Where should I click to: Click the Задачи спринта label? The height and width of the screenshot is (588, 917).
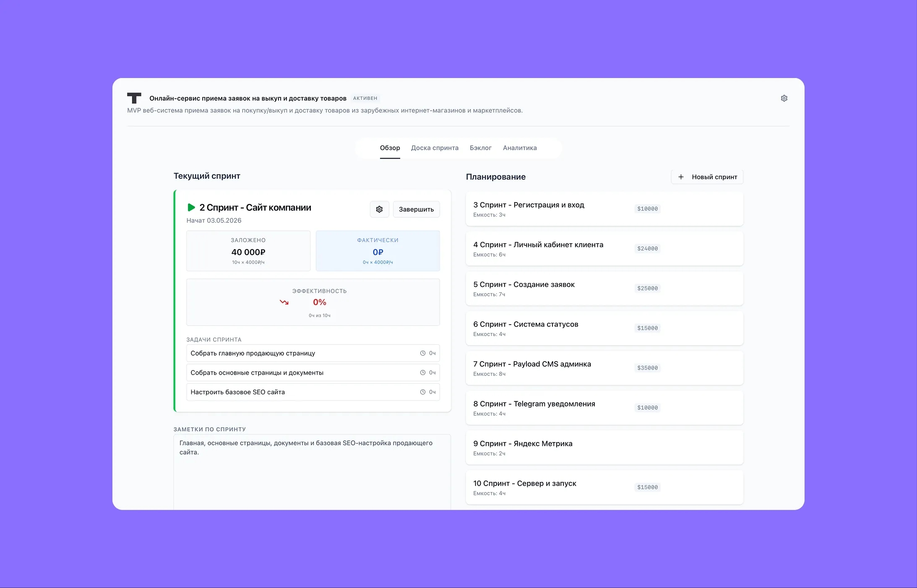[x=214, y=340]
